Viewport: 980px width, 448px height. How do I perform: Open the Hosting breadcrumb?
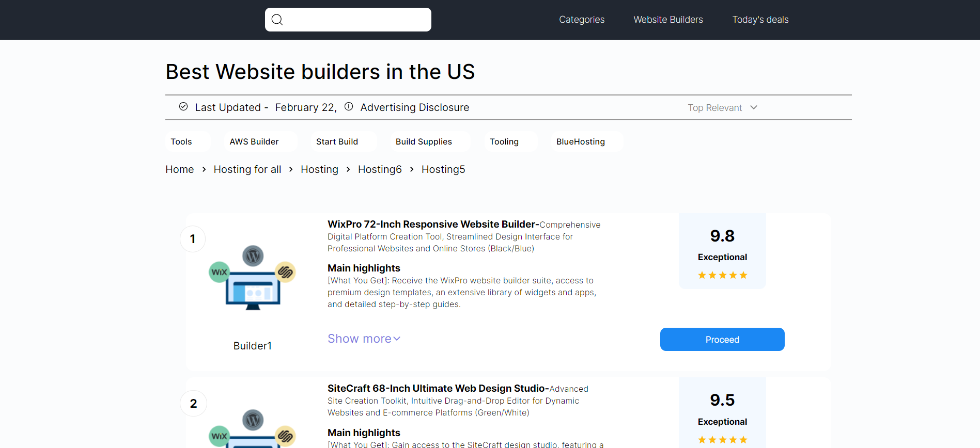[x=319, y=169]
